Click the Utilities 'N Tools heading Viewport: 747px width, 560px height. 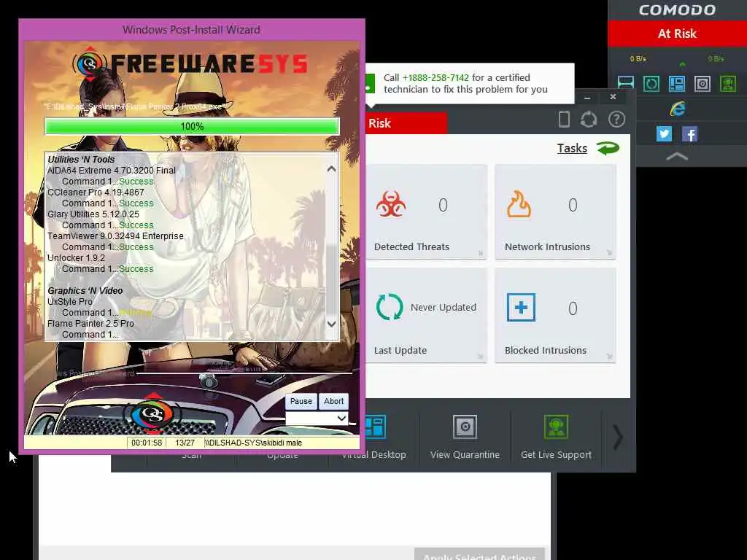tap(82, 160)
